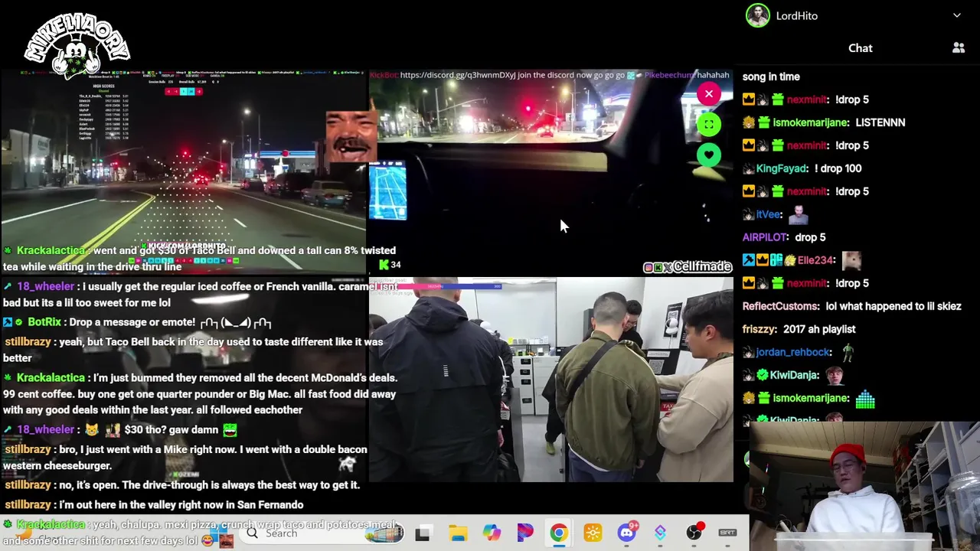This screenshot has height=551, width=980.
Task: Click Elle234's emote image in chat
Action: pyautogui.click(x=851, y=260)
